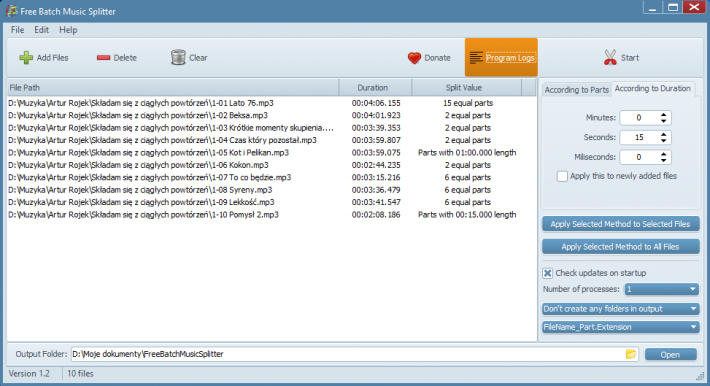Select the 1-02 Beksa.mp3 row
Viewport: 710px width, 386px height.
click(x=271, y=115)
